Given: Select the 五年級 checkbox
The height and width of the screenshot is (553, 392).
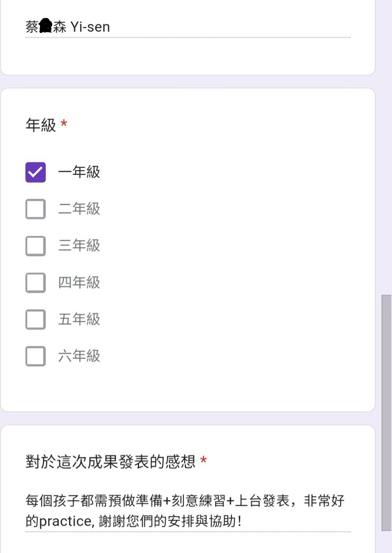Looking at the screenshot, I should pos(36,319).
